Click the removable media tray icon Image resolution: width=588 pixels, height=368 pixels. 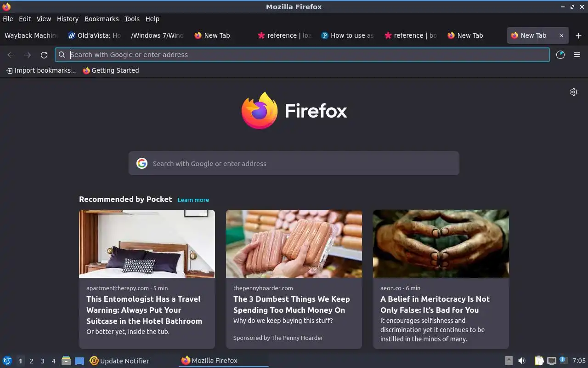point(509,361)
